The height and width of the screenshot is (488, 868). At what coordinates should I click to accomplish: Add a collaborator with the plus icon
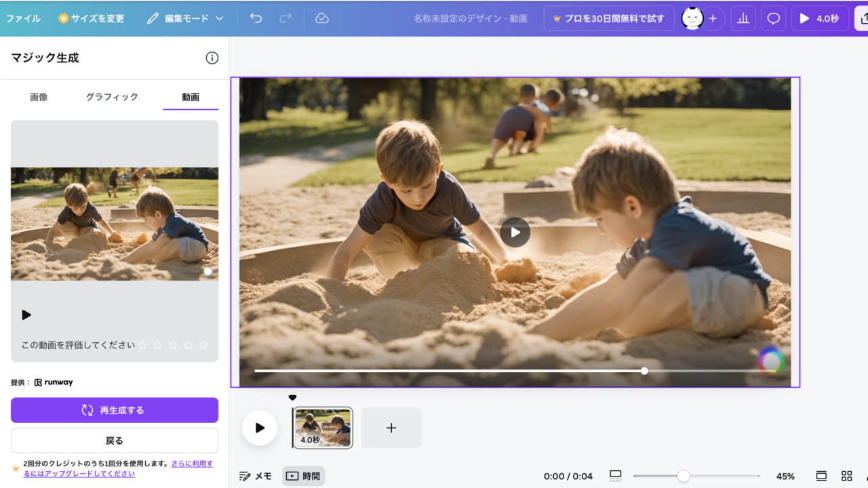[712, 18]
